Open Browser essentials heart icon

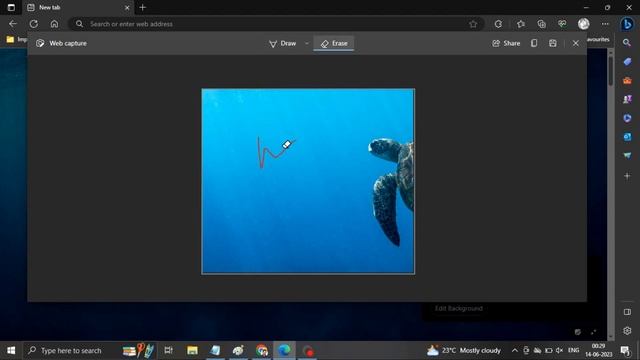[562, 24]
